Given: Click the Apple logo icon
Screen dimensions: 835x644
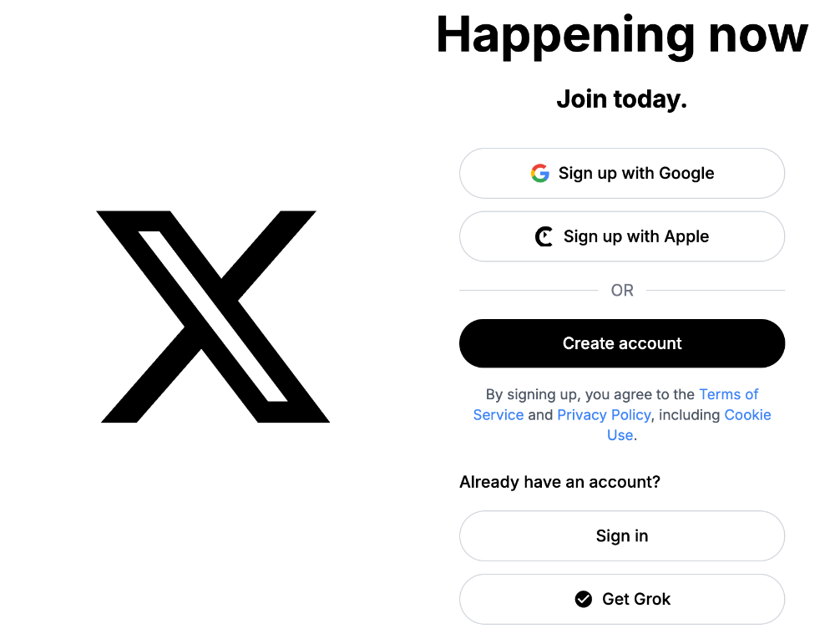Looking at the screenshot, I should (544, 237).
